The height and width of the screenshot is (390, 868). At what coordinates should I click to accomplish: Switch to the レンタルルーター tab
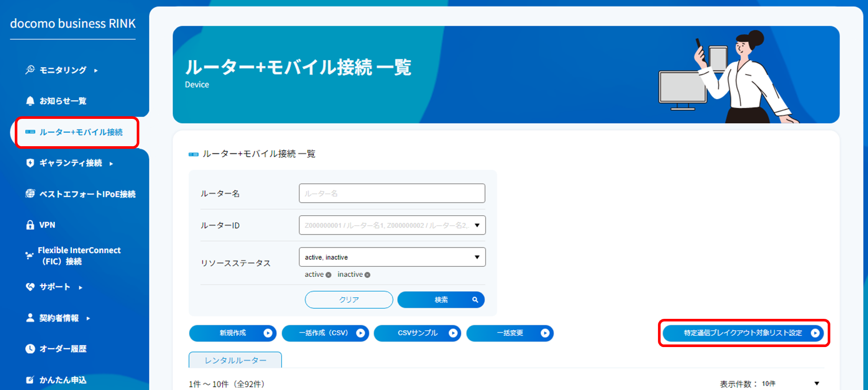(x=235, y=360)
